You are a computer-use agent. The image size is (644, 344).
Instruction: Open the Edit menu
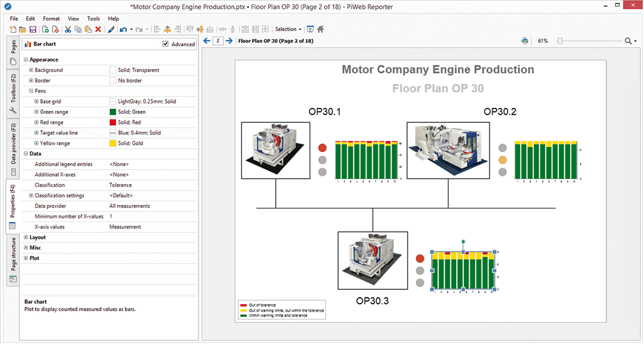coord(31,19)
